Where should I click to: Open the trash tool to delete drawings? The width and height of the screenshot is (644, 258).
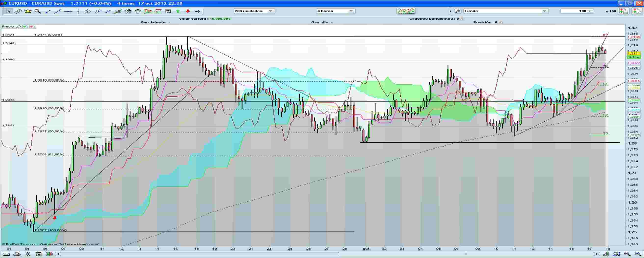click(x=138, y=11)
